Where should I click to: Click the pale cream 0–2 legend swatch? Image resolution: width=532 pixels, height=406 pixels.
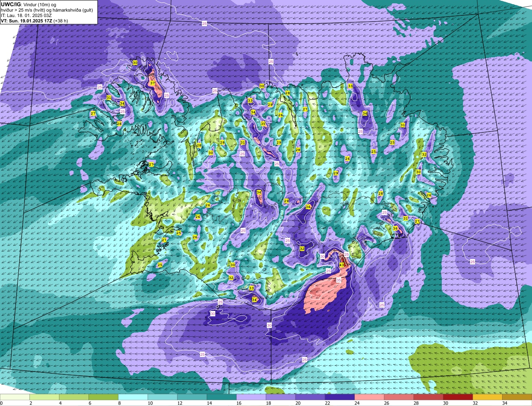point(15,397)
